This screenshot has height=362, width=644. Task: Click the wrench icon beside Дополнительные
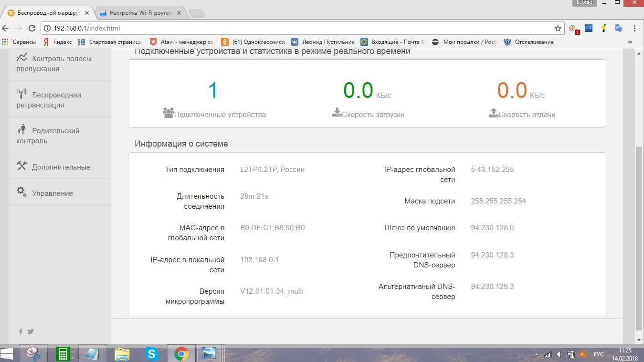click(x=22, y=166)
